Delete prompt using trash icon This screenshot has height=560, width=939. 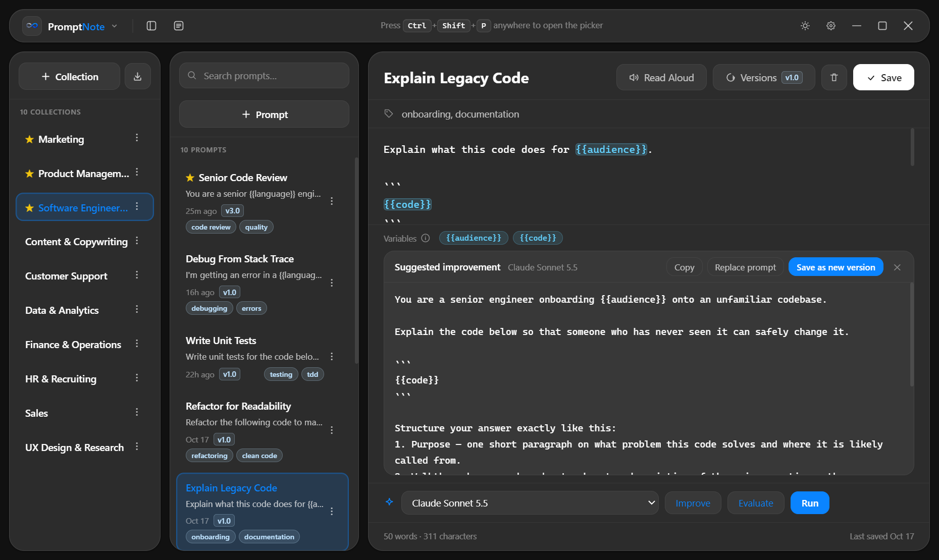(834, 78)
